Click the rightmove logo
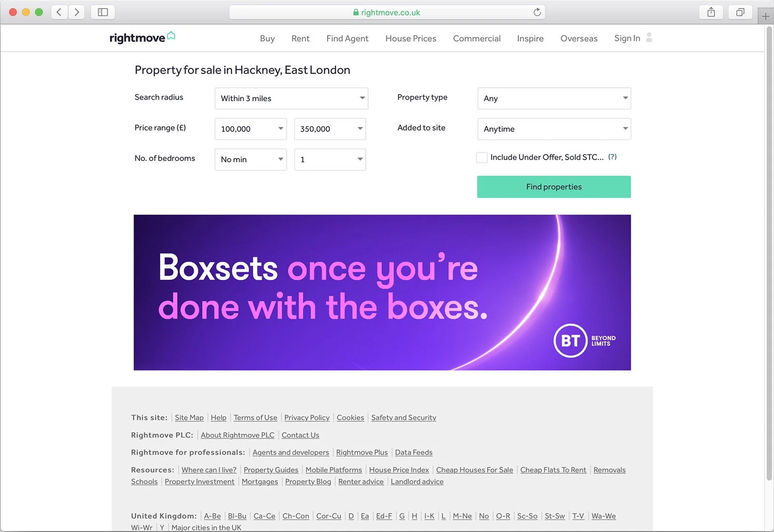Screen dimensions: 774x532 pyautogui.click(x=142, y=37)
